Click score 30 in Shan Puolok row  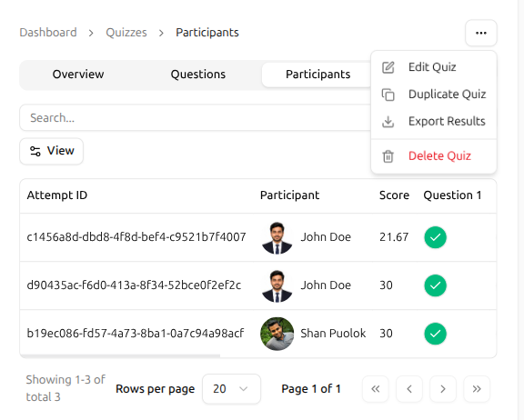pyautogui.click(x=386, y=334)
